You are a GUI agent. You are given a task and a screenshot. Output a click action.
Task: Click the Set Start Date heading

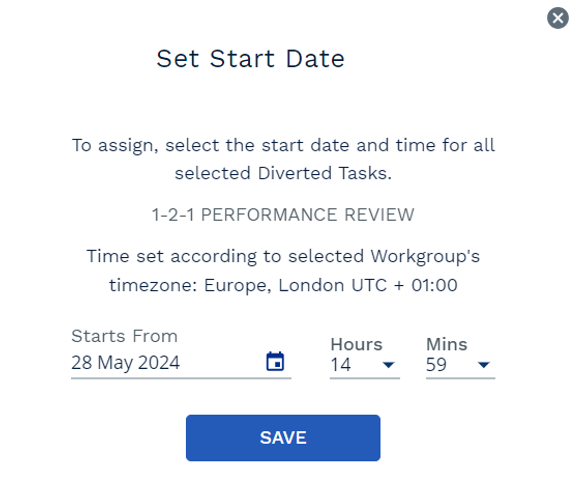[x=251, y=59]
